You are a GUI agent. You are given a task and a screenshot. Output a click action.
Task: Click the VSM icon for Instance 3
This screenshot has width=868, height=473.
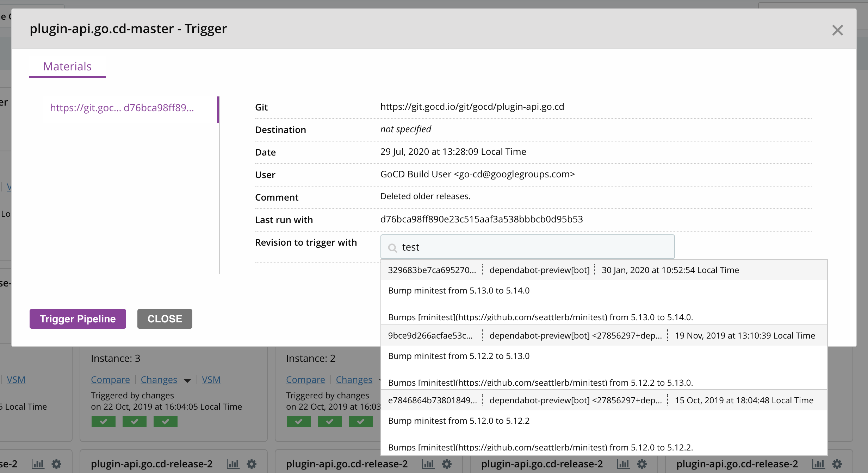point(211,379)
